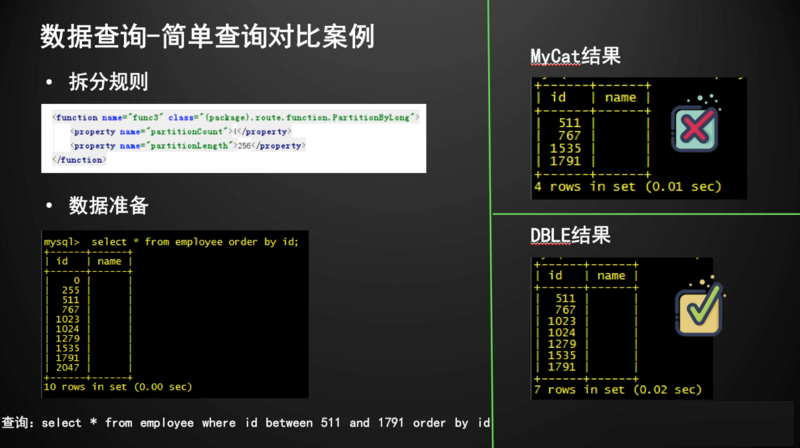The image size is (800, 448).
Task: Click the 查询 between 511 and 1791 query text
Action: click(x=245, y=422)
